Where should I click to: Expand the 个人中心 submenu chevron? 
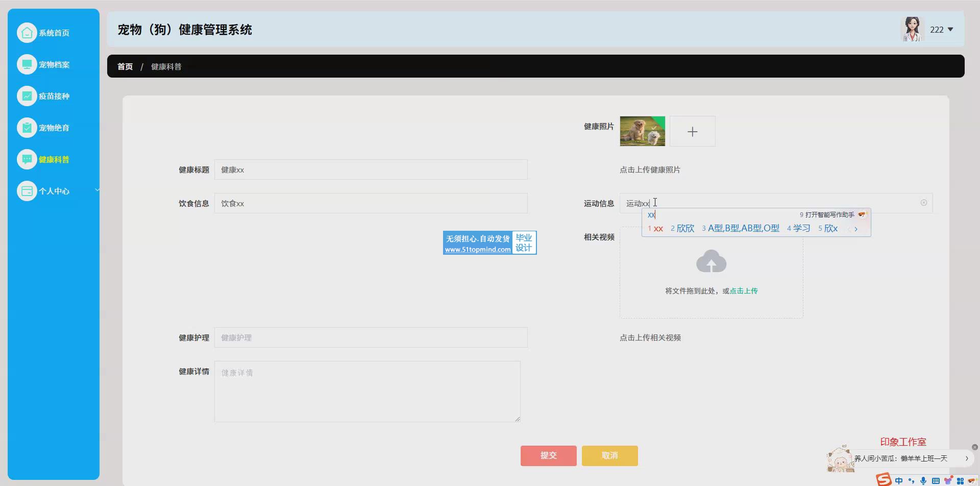click(97, 190)
